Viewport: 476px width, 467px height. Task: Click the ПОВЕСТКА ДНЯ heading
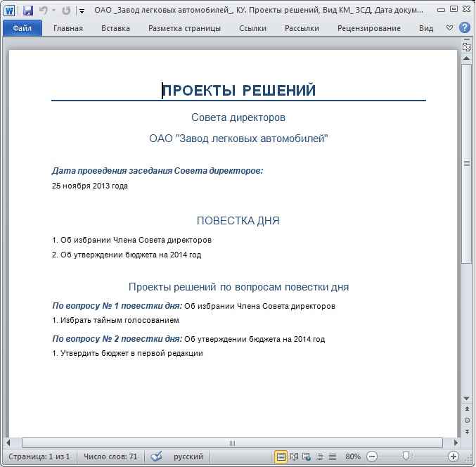pos(238,221)
